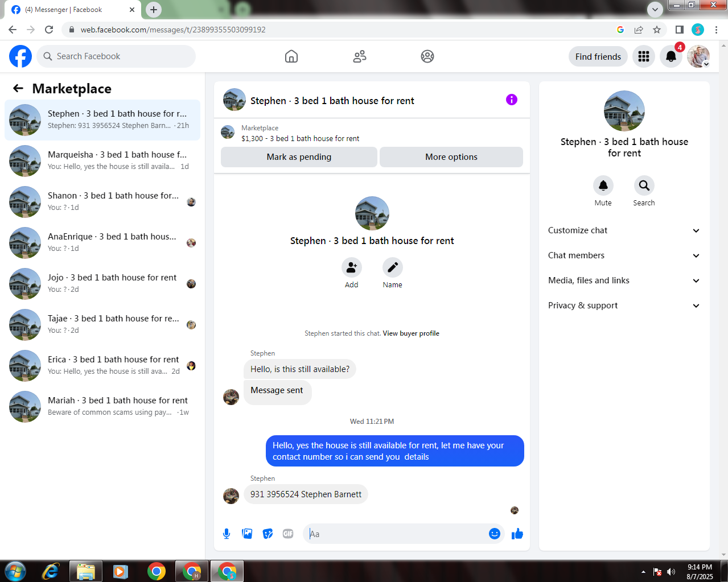
Task: Expand Customize chat section
Action: pyautogui.click(x=624, y=230)
